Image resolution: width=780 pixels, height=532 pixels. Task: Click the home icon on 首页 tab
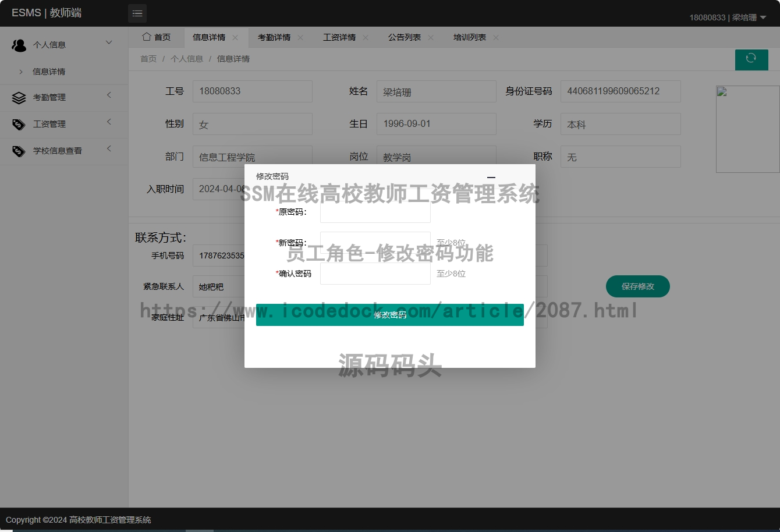pos(147,37)
